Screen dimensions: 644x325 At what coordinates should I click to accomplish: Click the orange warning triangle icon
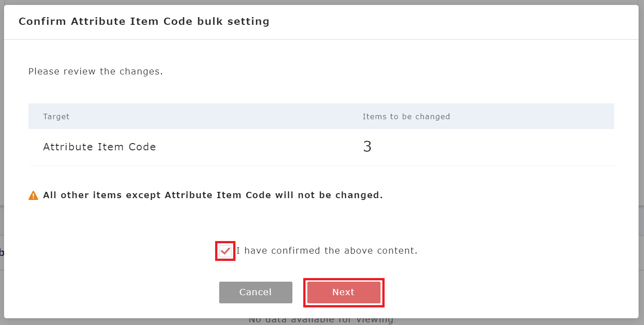coord(33,195)
